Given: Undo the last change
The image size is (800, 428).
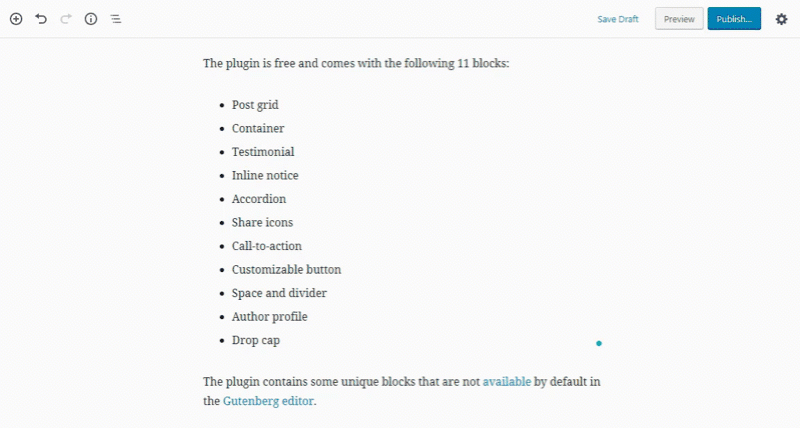Looking at the screenshot, I should [41, 19].
